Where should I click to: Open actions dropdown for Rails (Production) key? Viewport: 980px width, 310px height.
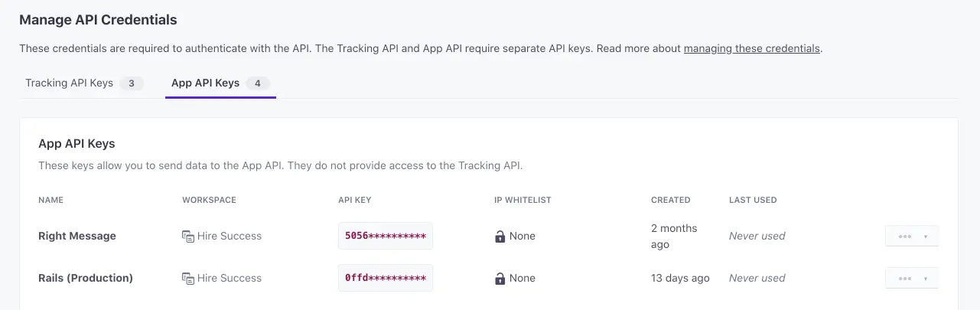tap(912, 279)
